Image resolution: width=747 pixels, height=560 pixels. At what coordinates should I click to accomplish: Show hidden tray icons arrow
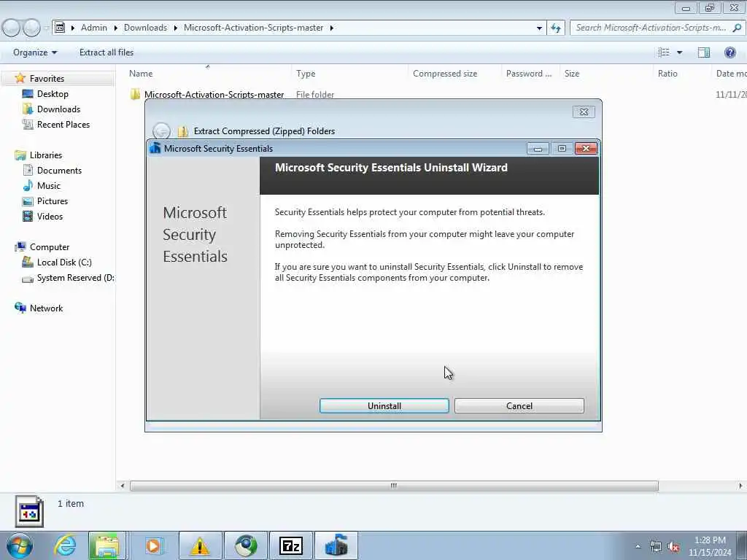(638, 546)
